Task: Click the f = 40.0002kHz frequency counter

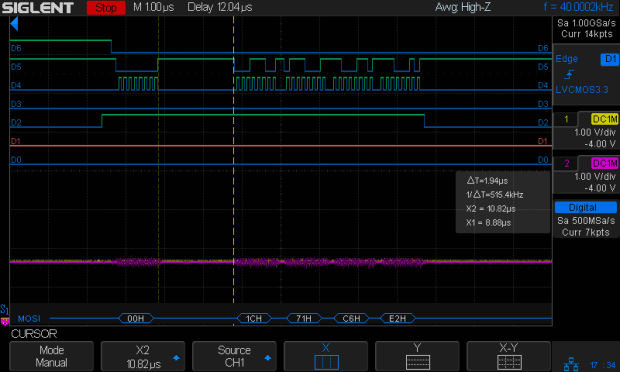Action: (x=578, y=7)
